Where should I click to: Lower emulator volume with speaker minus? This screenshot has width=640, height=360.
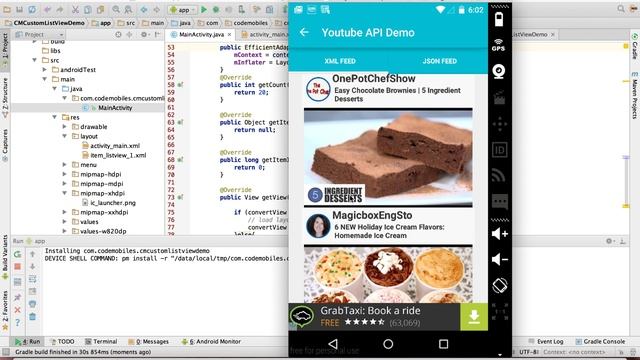pyautogui.click(x=500, y=259)
